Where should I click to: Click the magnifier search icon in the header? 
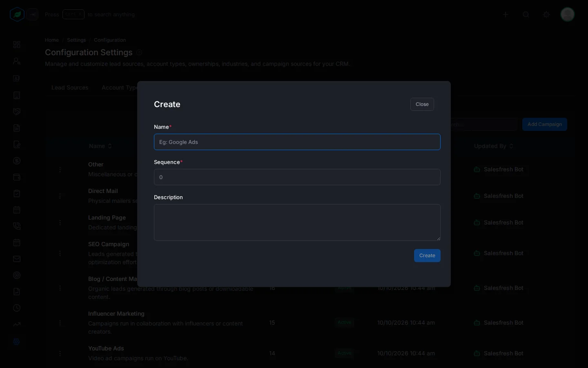pyautogui.click(x=526, y=15)
